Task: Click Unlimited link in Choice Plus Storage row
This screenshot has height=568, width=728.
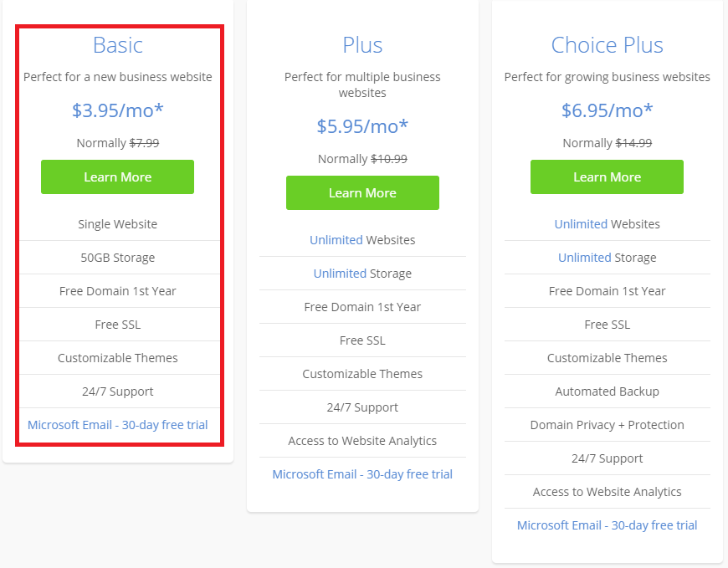Action: tap(585, 258)
